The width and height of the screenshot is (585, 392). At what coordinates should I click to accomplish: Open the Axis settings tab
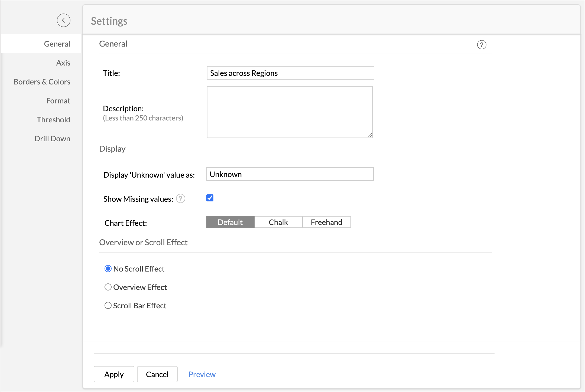[x=63, y=63]
